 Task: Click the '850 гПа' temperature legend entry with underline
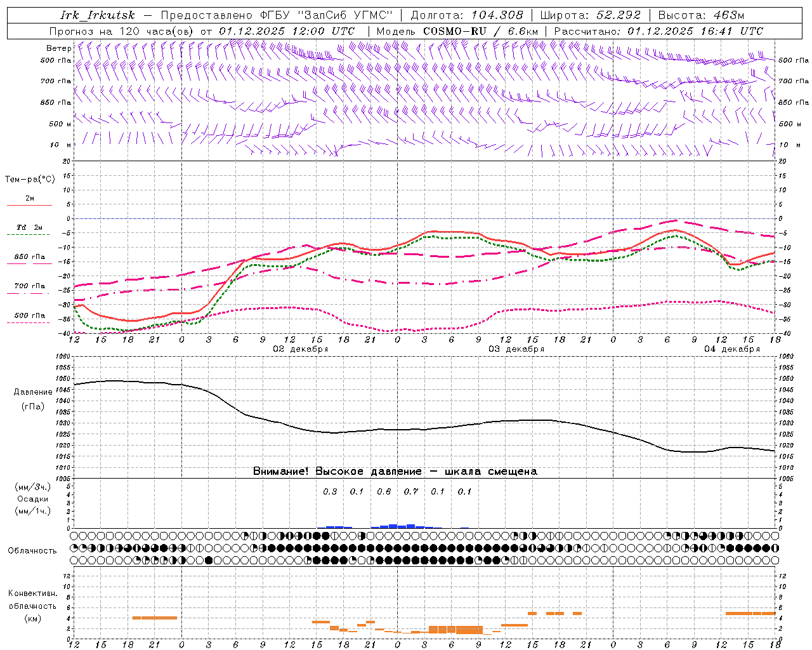pos(29,260)
